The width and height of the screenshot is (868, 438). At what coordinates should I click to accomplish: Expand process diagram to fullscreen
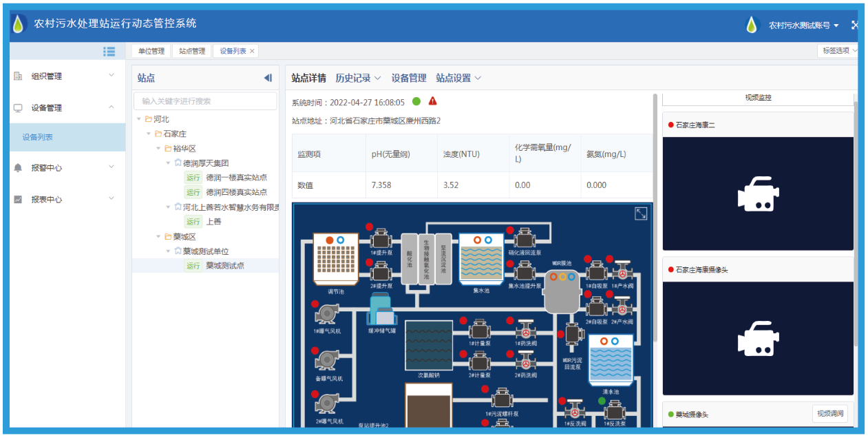[x=640, y=213]
